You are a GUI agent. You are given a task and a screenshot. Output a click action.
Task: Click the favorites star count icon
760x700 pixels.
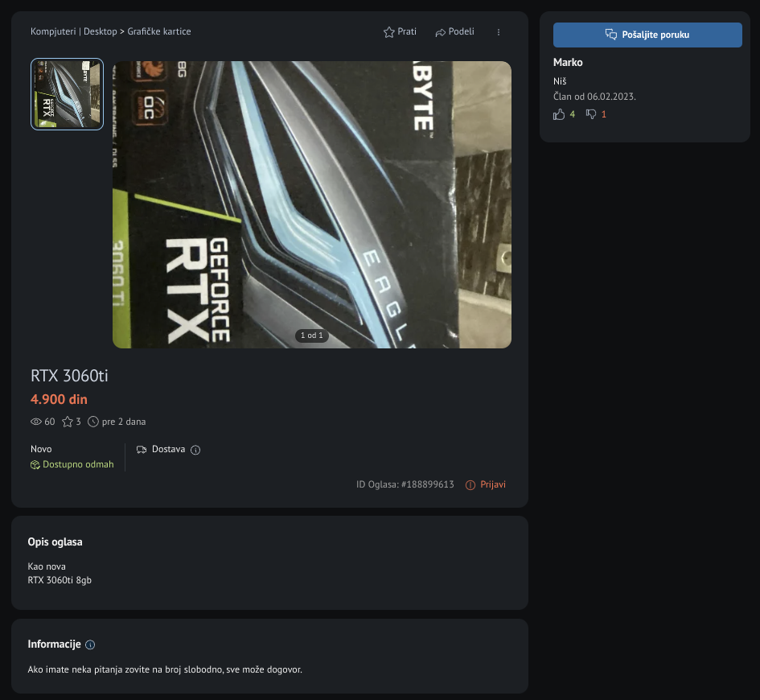point(68,422)
